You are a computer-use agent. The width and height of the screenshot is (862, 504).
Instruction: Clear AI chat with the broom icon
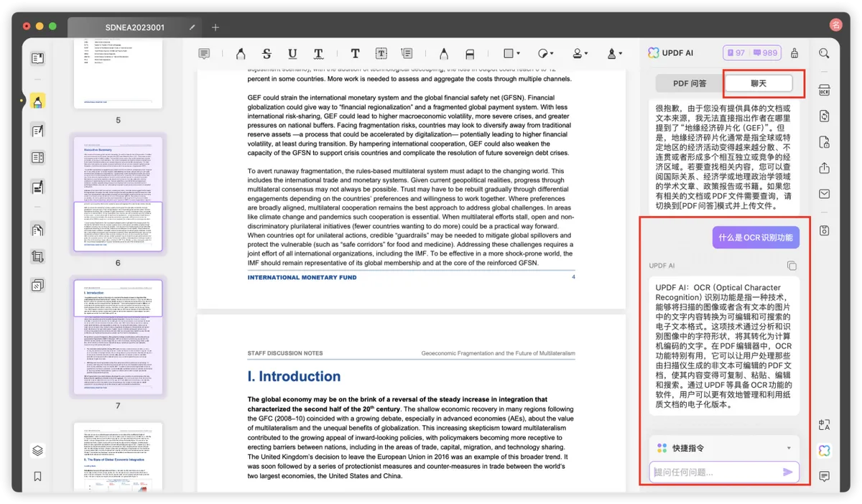pos(794,53)
